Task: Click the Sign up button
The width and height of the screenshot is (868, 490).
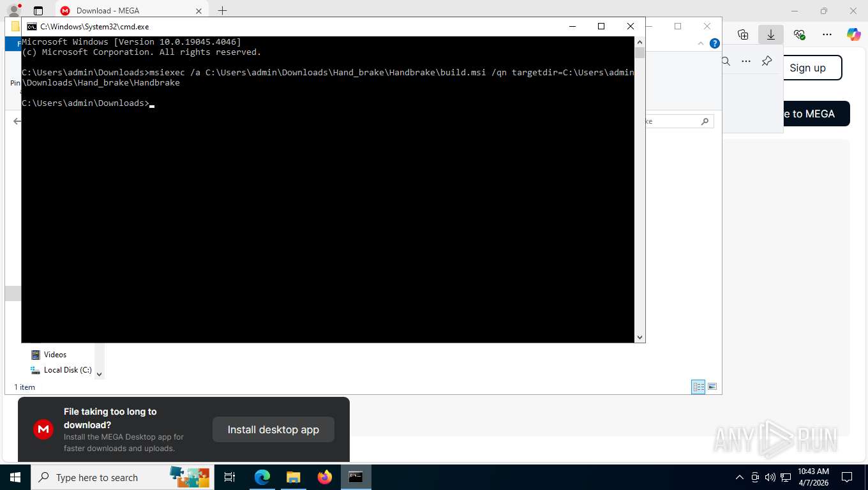Action: click(807, 68)
